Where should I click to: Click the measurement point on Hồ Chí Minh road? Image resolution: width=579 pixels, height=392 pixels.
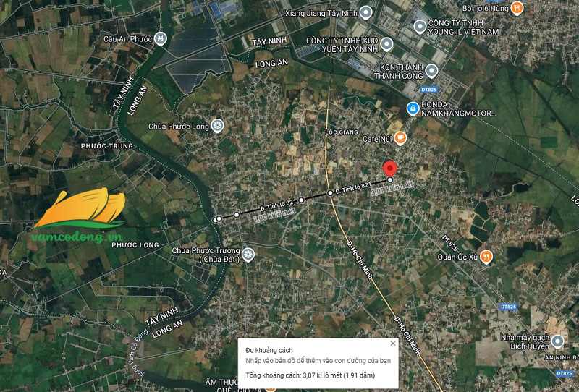coord(330,193)
